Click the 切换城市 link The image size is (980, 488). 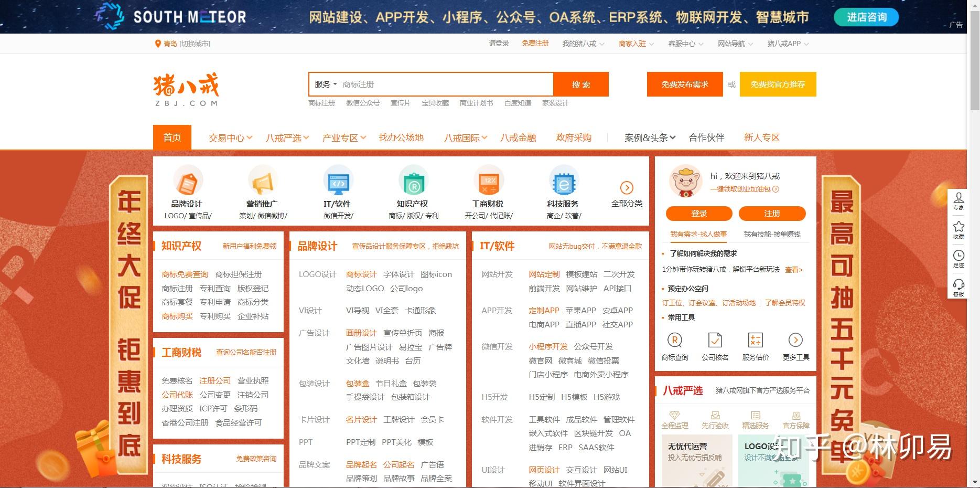(x=195, y=44)
